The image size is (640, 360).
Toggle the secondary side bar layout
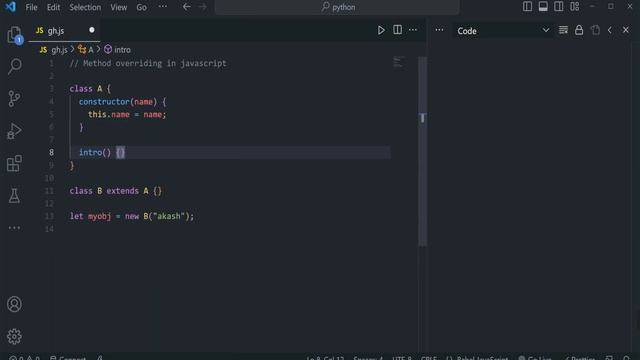coord(559,7)
